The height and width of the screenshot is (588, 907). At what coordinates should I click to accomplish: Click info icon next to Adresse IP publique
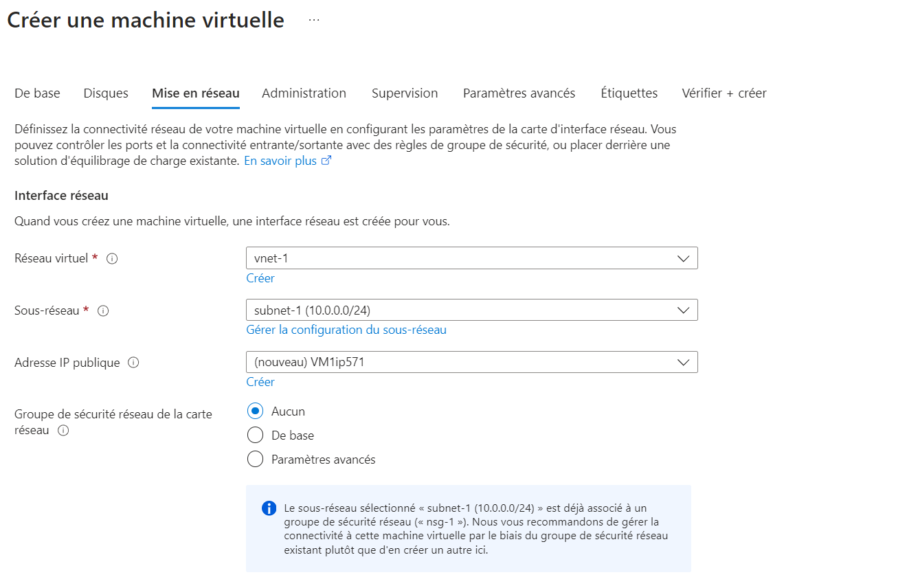133,363
